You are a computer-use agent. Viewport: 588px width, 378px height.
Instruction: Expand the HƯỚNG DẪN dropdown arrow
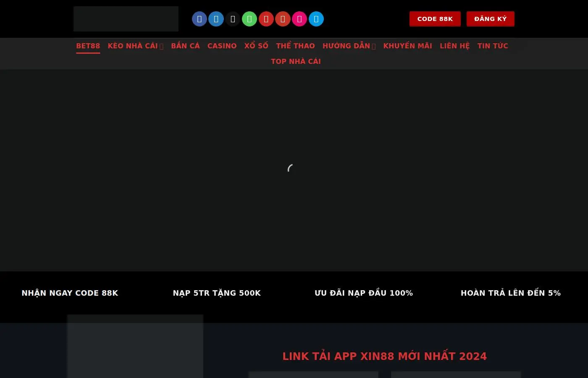point(374,46)
